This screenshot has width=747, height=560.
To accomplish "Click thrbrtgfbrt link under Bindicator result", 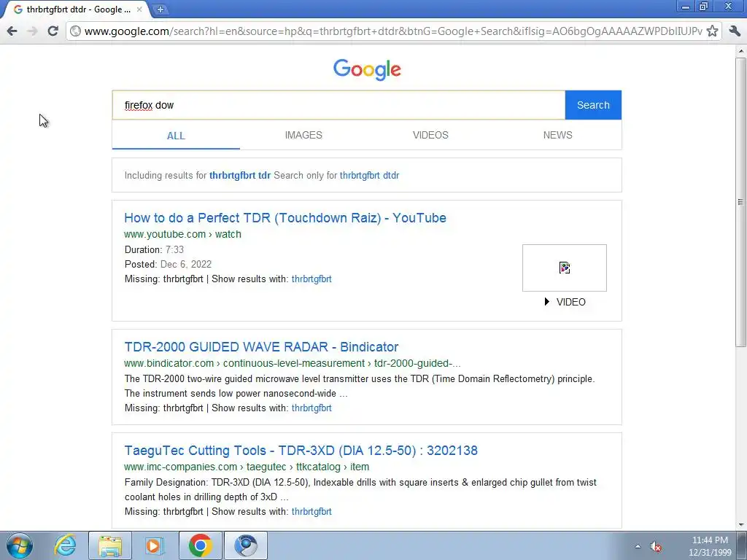I will (x=311, y=408).
